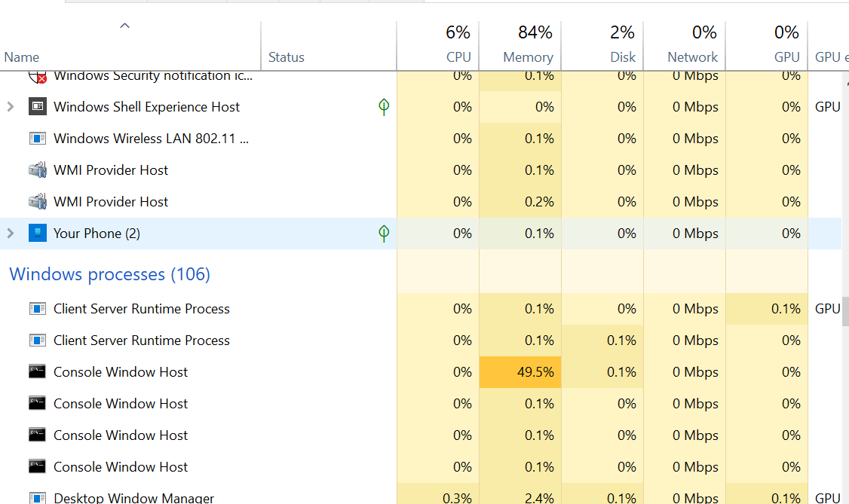This screenshot has width=849, height=504.
Task: Click the 0.1% GPU cell of Client Server Runtime Process
Action: pyautogui.click(x=767, y=309)
